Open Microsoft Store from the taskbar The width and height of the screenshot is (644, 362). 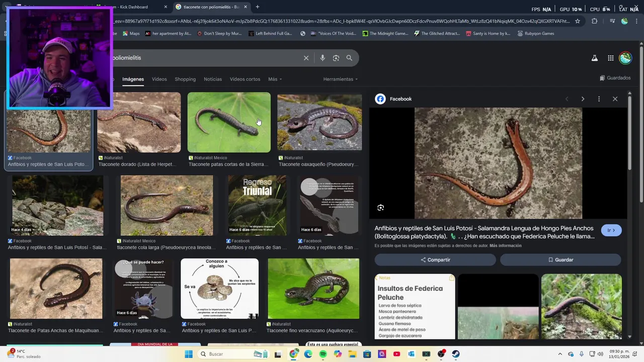[367, 354]
